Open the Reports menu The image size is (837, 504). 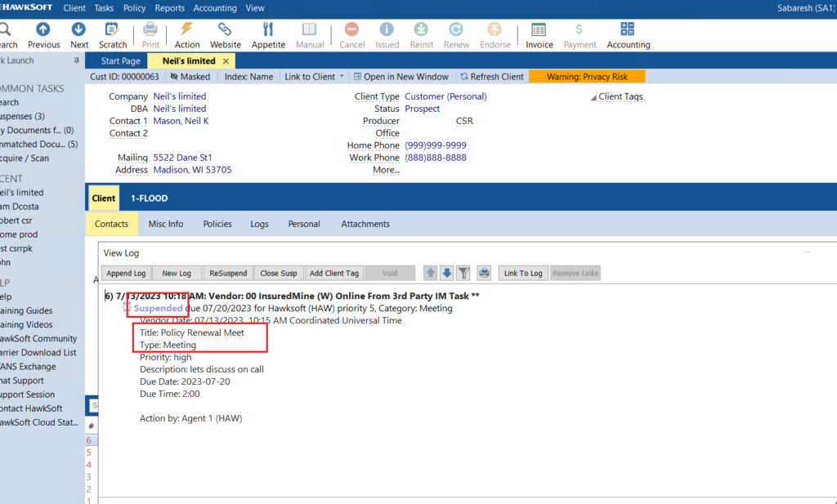point(169,8)
